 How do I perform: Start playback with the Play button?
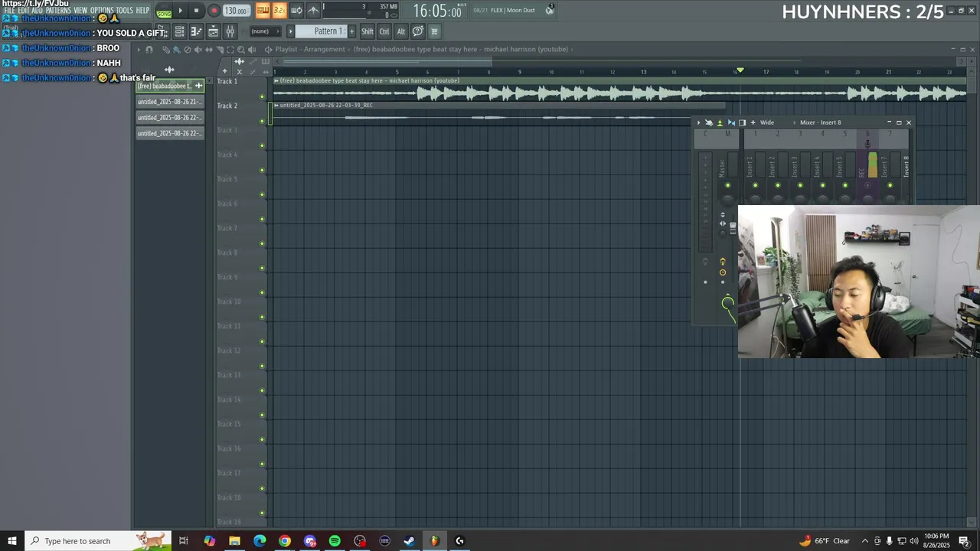(x=181, y=11)
